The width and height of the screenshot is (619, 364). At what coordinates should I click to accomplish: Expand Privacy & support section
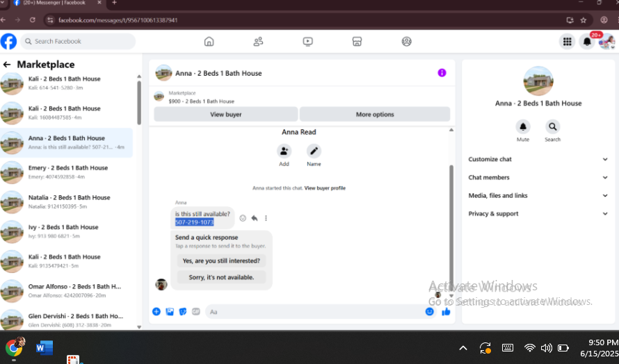[x=538, y=214]
